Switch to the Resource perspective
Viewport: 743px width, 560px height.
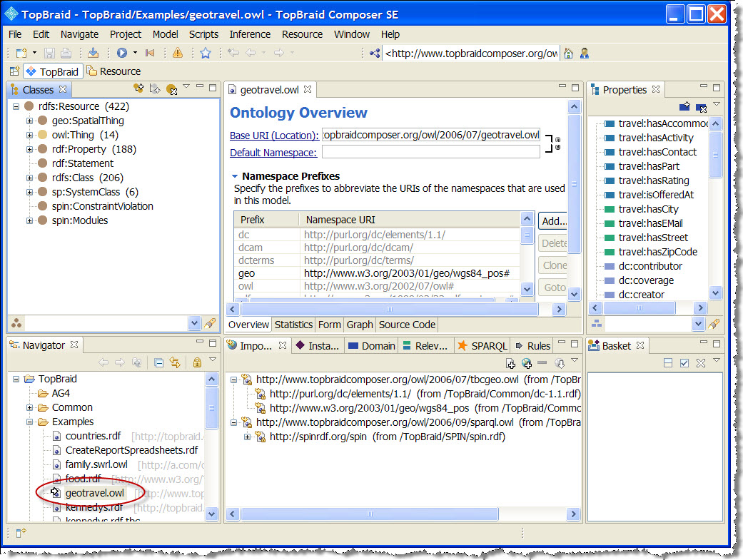(113, 71)
